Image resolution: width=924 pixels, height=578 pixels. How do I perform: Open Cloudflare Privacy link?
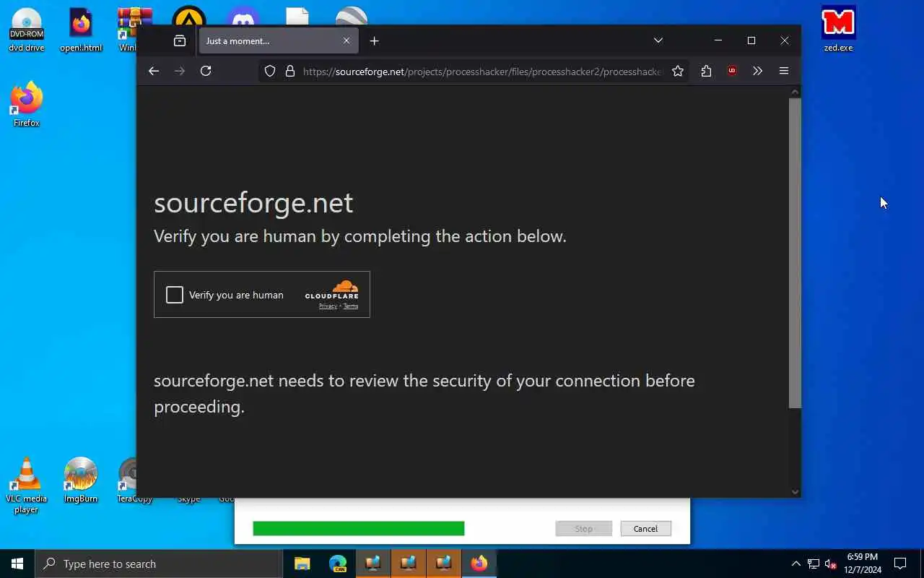coord(328,306)
